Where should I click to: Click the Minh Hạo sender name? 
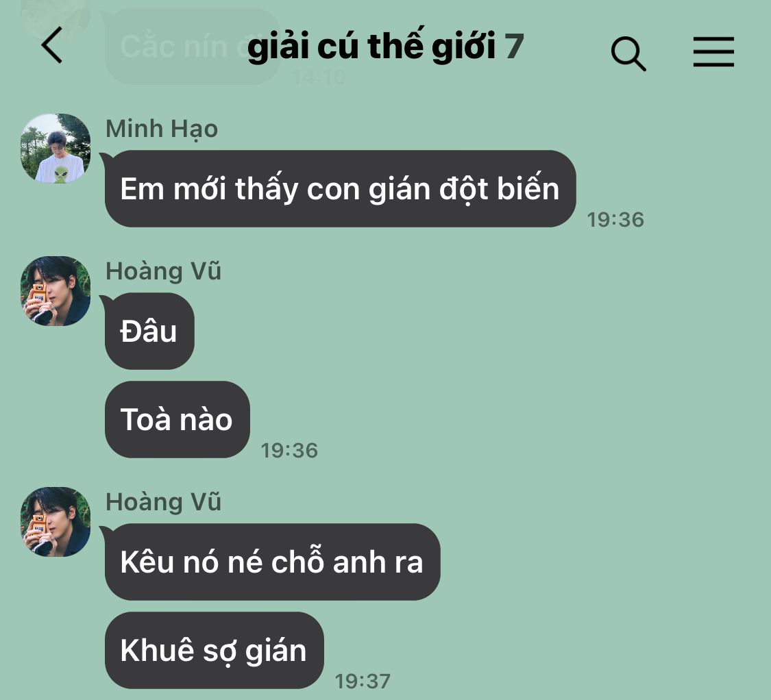click(162, 129)
